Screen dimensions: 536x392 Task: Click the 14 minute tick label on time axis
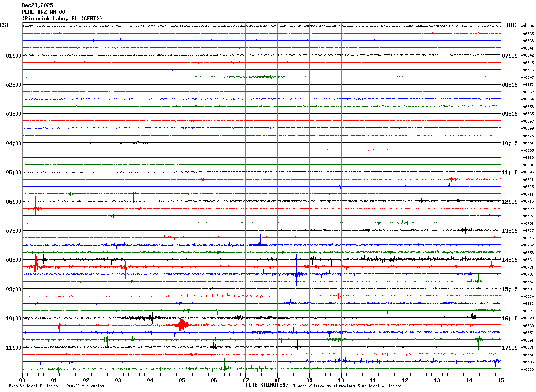(469, 380)
